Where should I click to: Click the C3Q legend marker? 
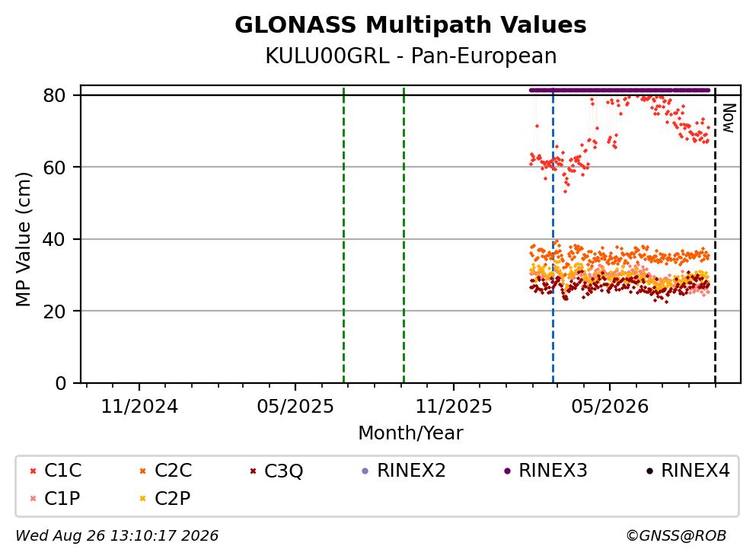[x=253, y=471]
